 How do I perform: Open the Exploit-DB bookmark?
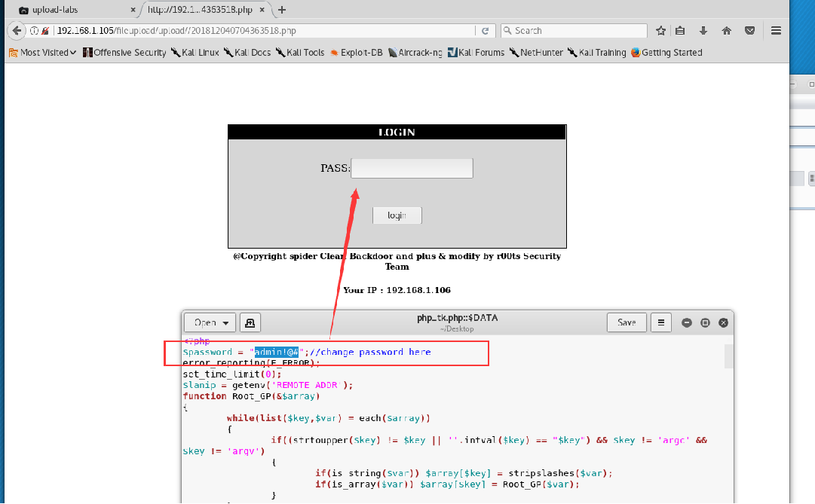(356, 53)
